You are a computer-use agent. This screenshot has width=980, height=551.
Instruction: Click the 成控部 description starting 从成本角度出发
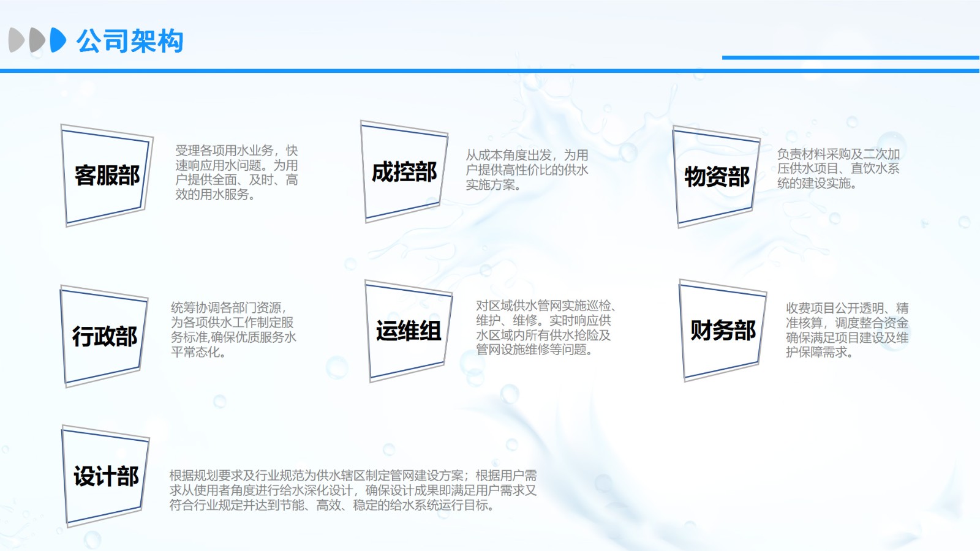point(527,170)
